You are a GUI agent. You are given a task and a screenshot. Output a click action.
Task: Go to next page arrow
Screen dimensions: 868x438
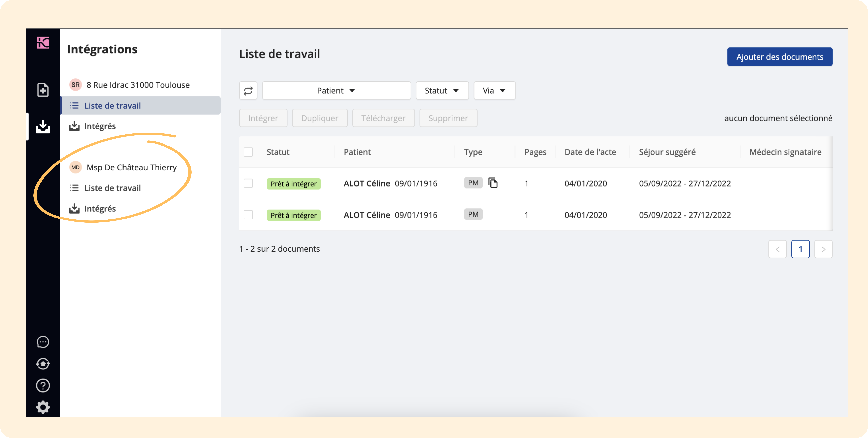tap(823, 249)
